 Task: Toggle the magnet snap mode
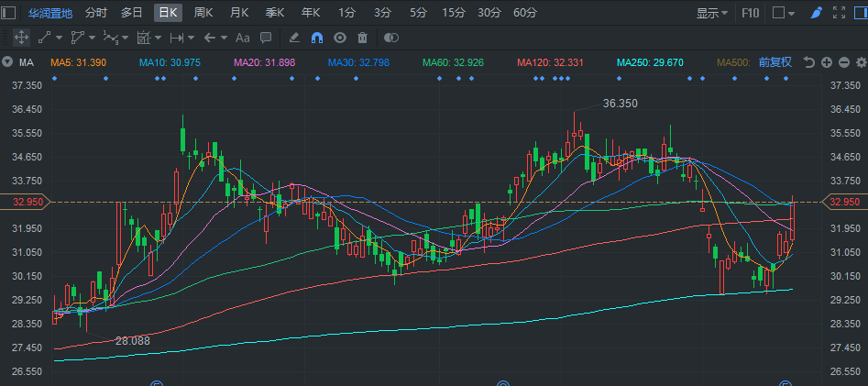click(x=317, y=38)
